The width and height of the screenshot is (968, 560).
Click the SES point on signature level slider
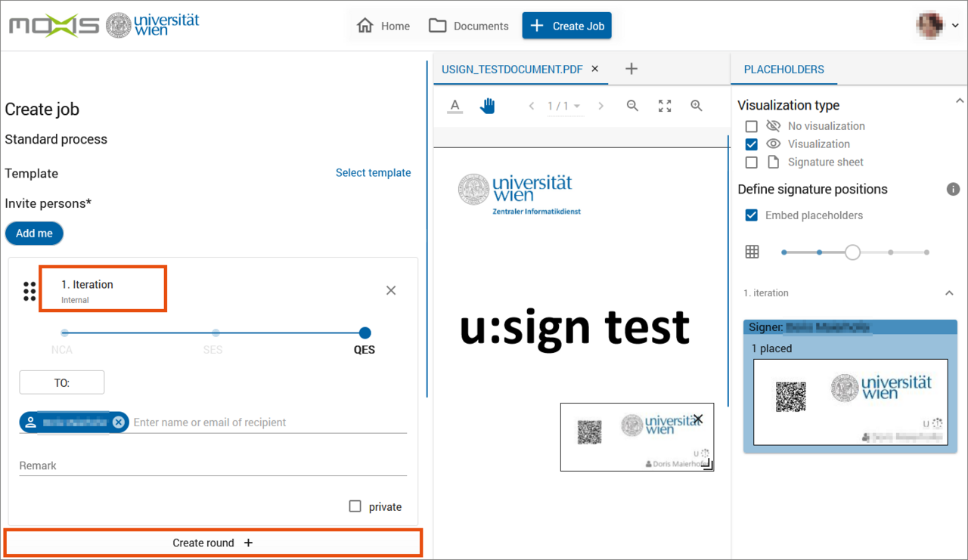tap(216, 333)
